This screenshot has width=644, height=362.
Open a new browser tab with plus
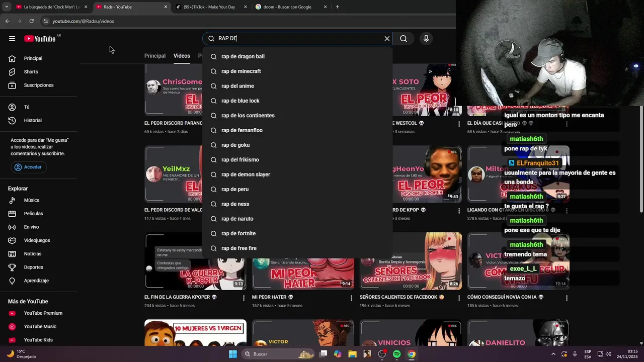[x=337, y=7]
